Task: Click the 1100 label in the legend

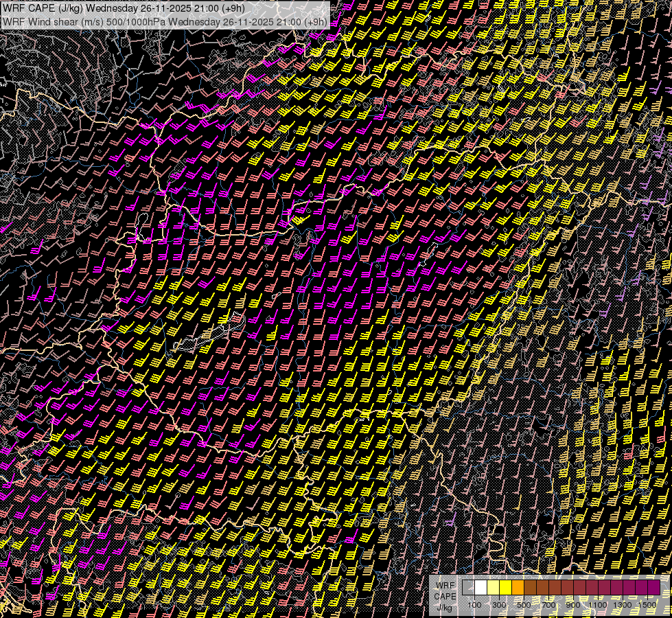Action: click(598, 604)
